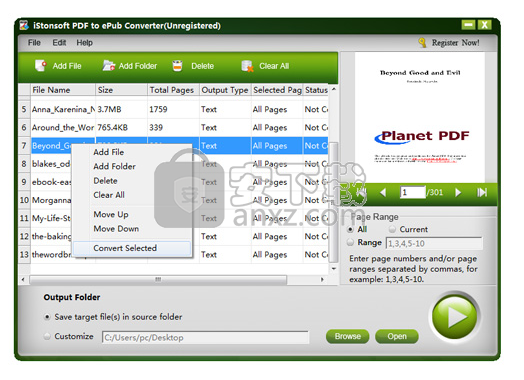Click the horizontal scrollbar right arrow
The width and height of the screenshot is (524, 380).
click(322, 279)
